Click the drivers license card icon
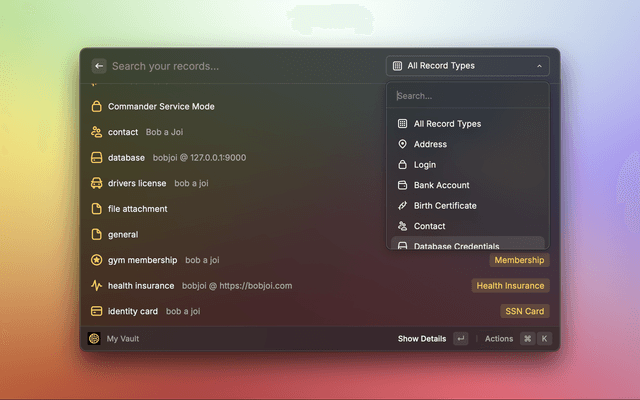Viewport: 640px width, 400px height. click(97, 183)
